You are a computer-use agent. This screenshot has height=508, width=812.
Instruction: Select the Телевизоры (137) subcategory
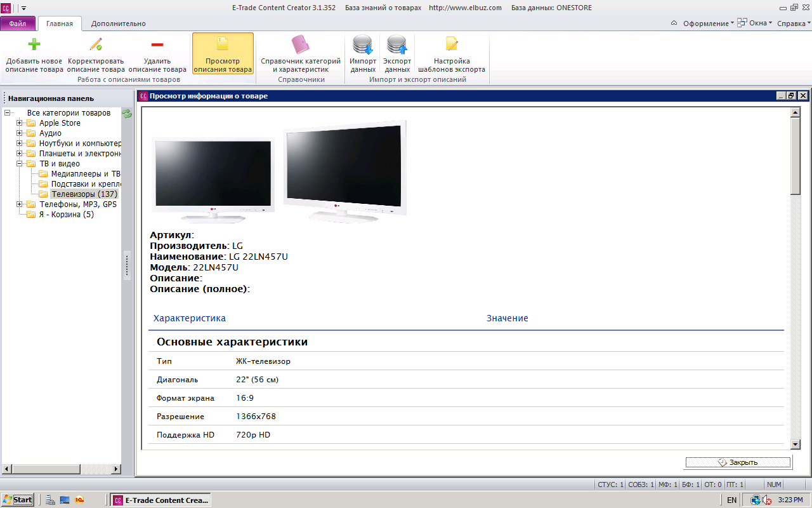pyautogui.click(x=84, y=194)
